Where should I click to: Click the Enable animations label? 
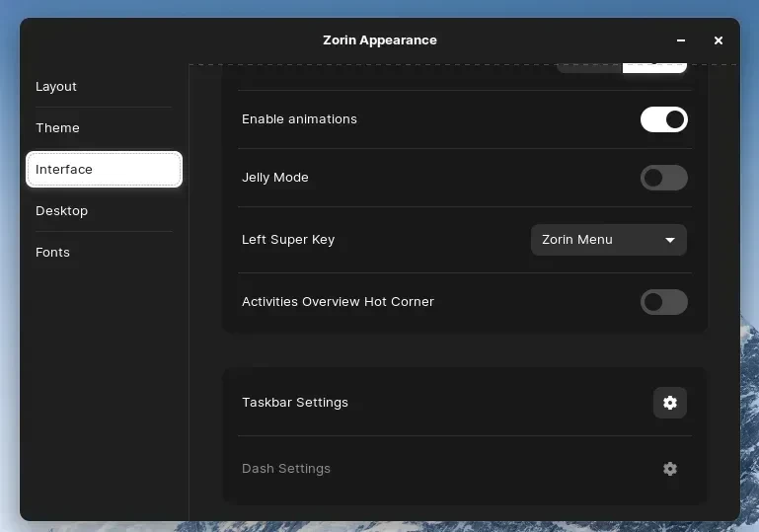pos(299,119)
